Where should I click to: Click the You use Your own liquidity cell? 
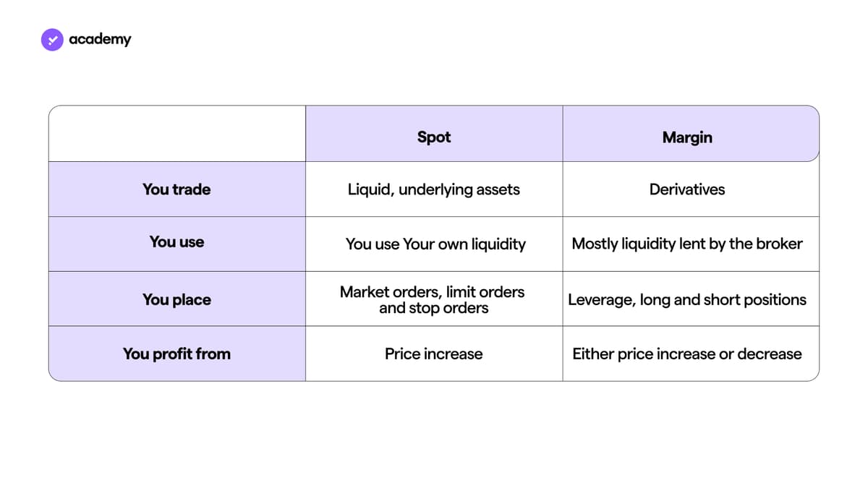click(435, 244)
